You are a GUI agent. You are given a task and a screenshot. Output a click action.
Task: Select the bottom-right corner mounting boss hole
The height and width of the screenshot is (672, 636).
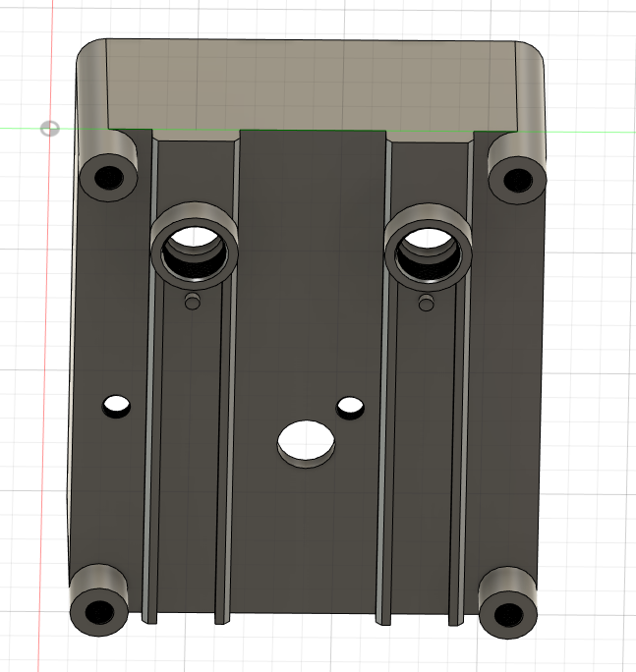click(508, 615)
